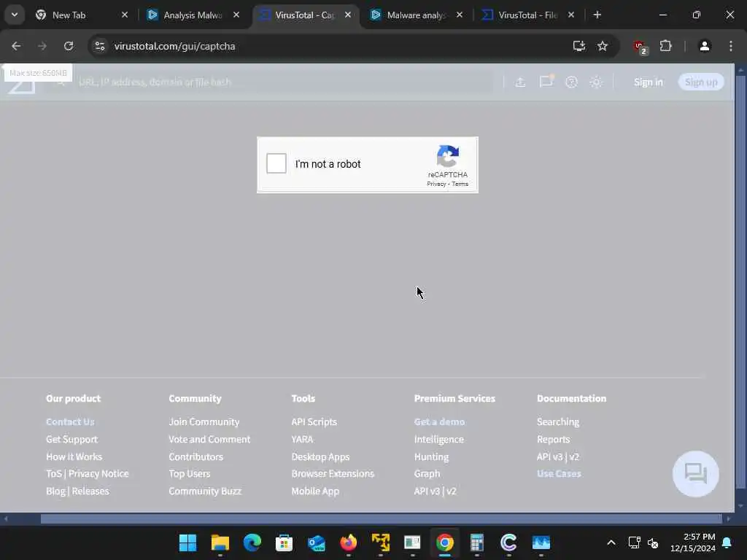Open a new browser tab
This screenshot has height=560, width=747.
(597, 15)
